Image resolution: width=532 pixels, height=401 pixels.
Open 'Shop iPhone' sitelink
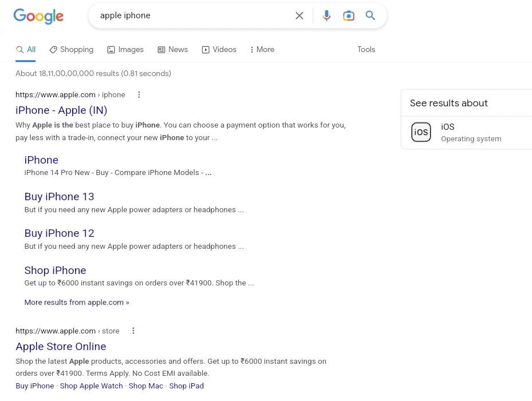[56, 270]
